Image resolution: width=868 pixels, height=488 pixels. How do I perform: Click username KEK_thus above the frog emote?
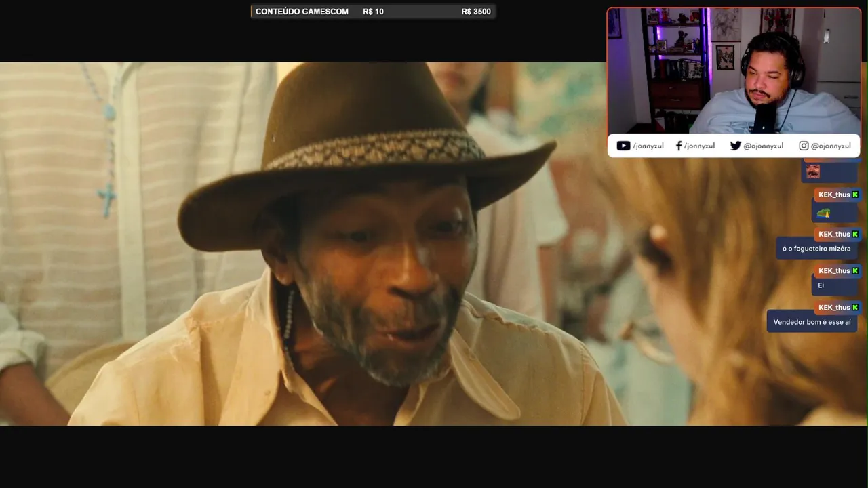[834, 195]
